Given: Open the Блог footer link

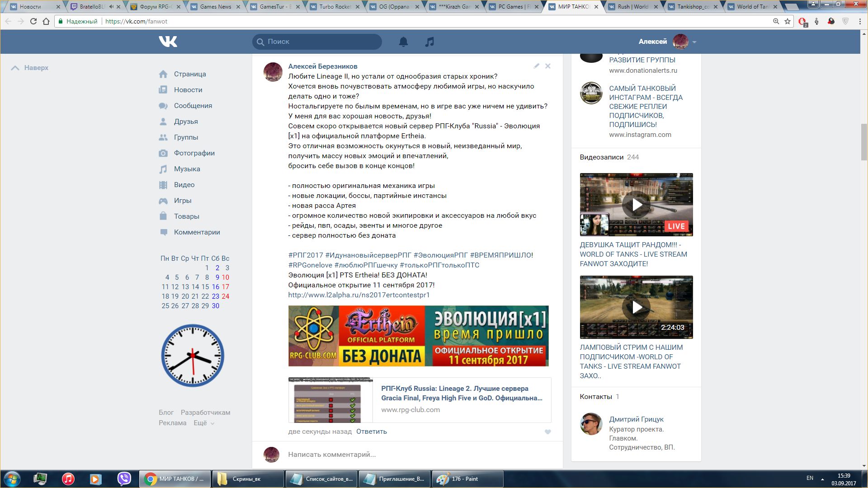Looking at the screenshot, I should [x=166, y=413].
